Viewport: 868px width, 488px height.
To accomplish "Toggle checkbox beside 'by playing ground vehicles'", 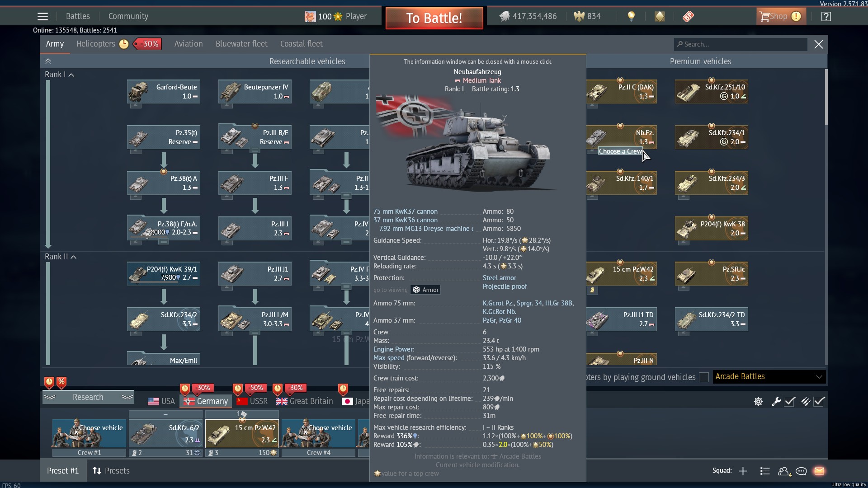I will 704,377.
